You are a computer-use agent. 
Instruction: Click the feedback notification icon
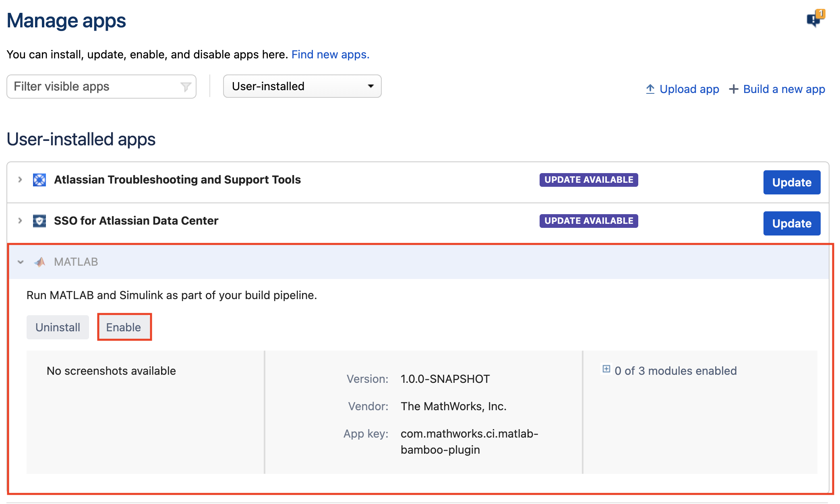tap(815, 18)
